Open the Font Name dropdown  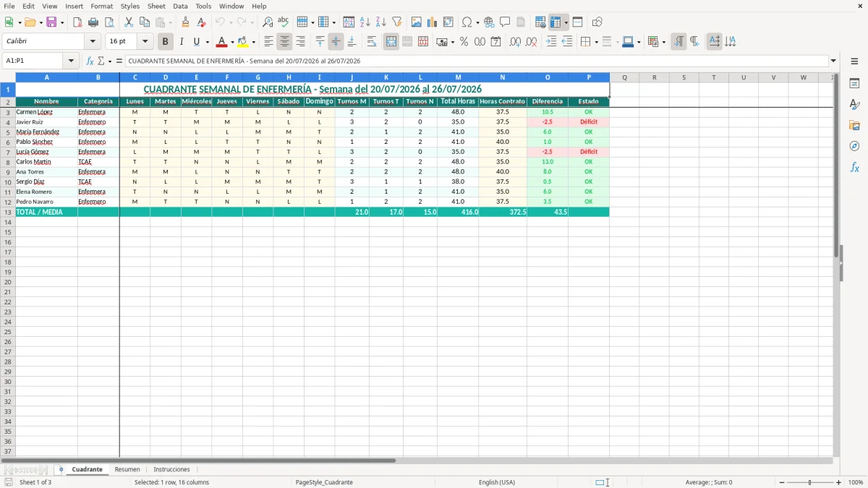[x=93, y=42]
